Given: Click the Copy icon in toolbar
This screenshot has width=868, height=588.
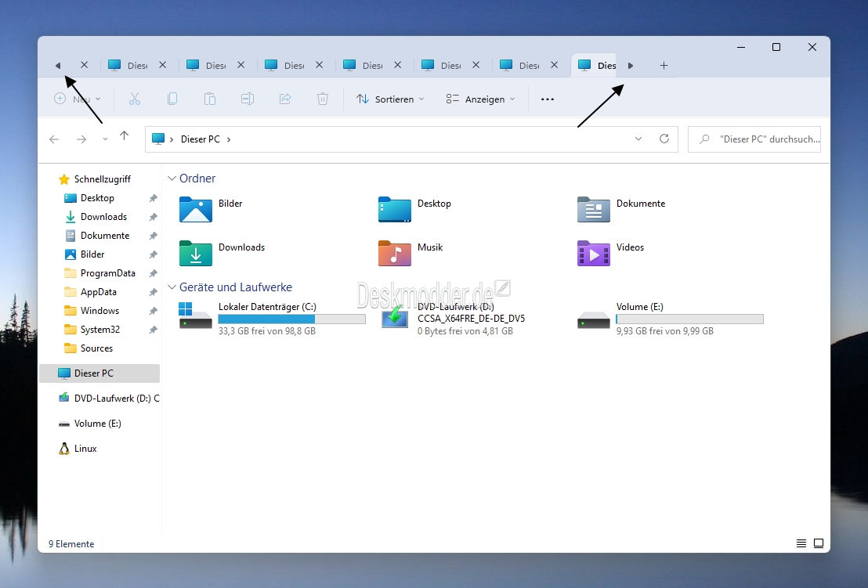Looking at the screenshot, I should tap(172, 99).
